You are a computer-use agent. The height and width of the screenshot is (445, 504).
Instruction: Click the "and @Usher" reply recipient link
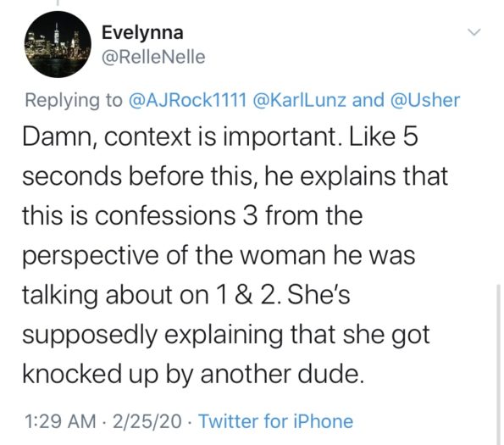point(406,100)
